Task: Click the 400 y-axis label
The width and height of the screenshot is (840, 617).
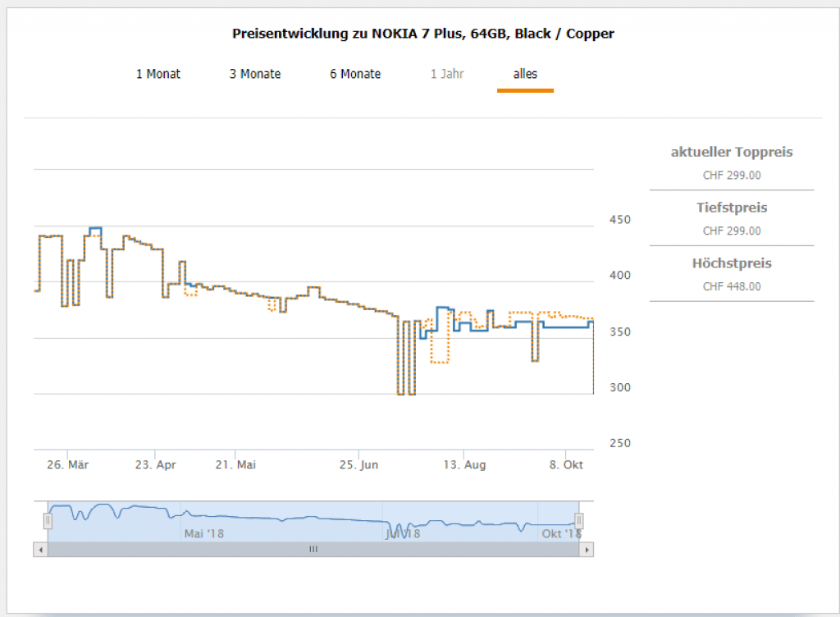Action: click(x=620, y=276)
